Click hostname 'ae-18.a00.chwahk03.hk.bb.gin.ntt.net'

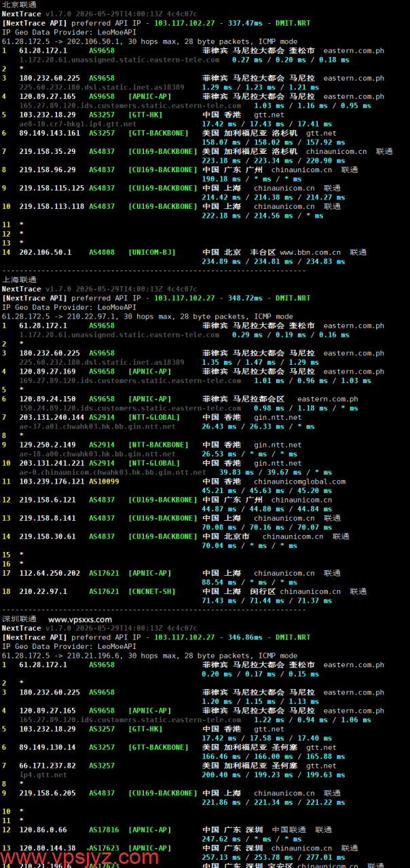98,454
